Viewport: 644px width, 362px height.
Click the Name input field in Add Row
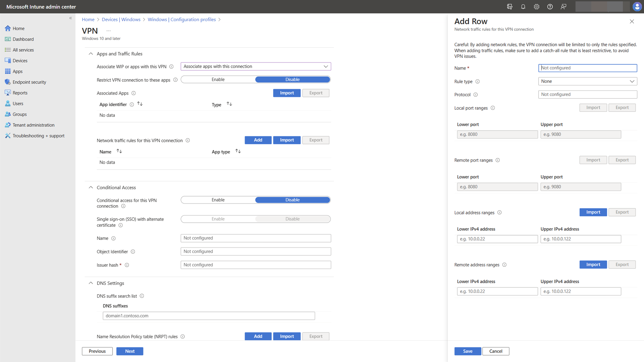[x=587, y=68]
